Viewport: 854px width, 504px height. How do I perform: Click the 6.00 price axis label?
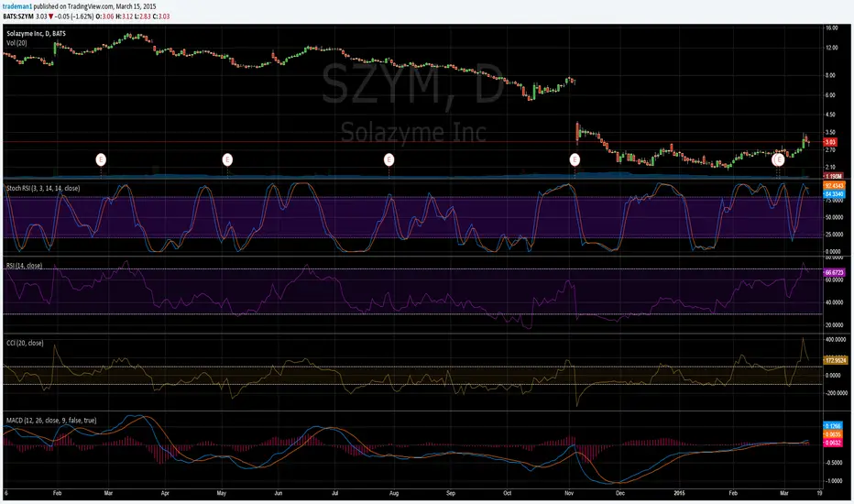830,95
